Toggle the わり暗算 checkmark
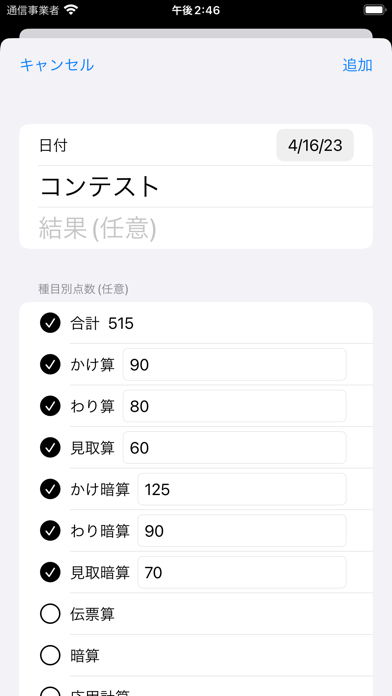 50,530
